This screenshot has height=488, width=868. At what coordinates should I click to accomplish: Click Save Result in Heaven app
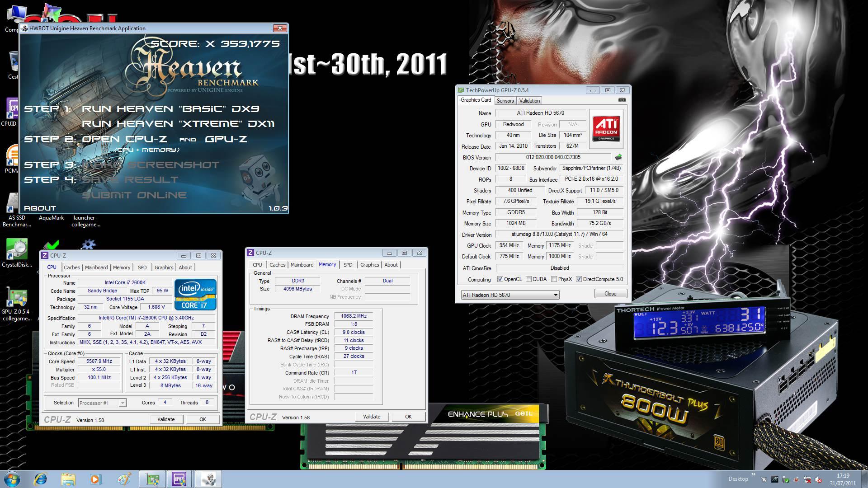130,180
